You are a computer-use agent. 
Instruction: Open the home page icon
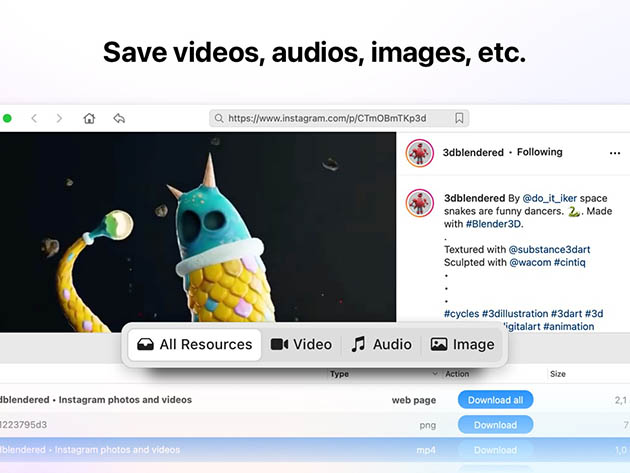pos(89,118)
